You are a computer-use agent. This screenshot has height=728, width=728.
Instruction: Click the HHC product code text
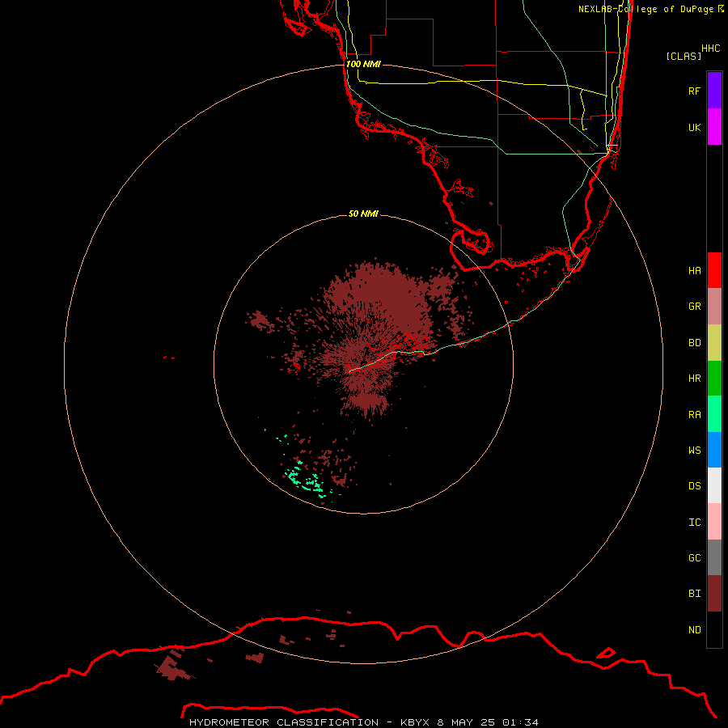tap(710, 49)
